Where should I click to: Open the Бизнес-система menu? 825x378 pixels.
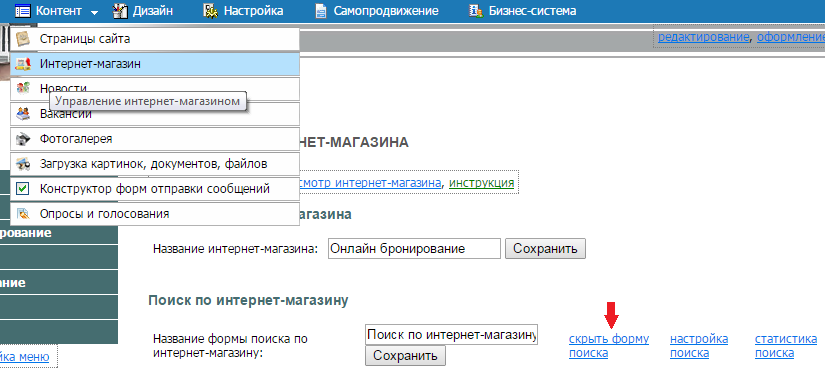point(522,11)
